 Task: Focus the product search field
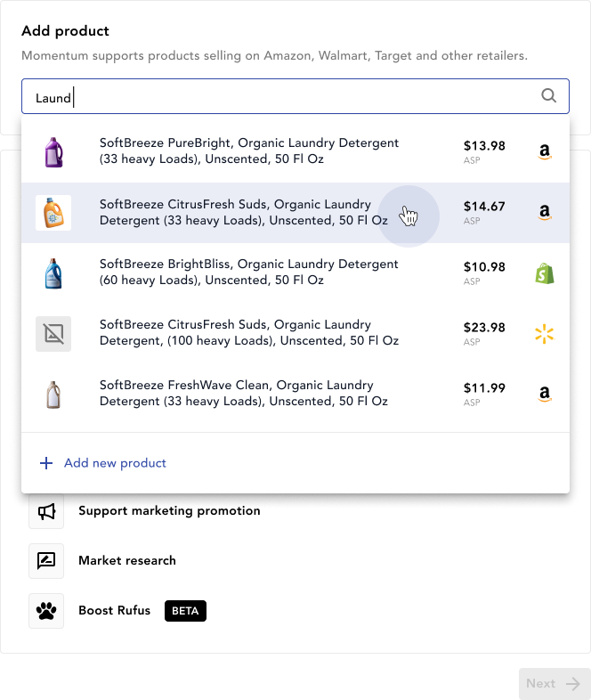(295, 96)
